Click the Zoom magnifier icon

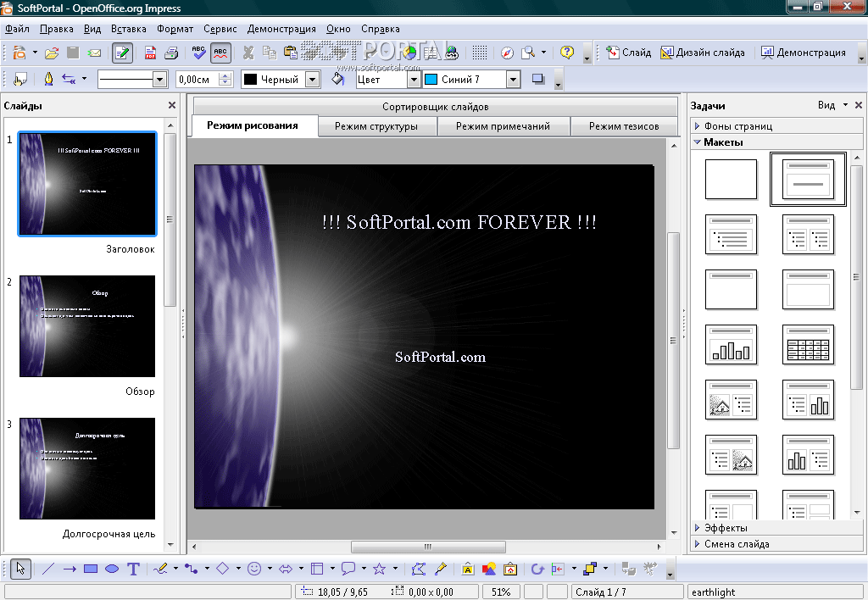(529, 53)
